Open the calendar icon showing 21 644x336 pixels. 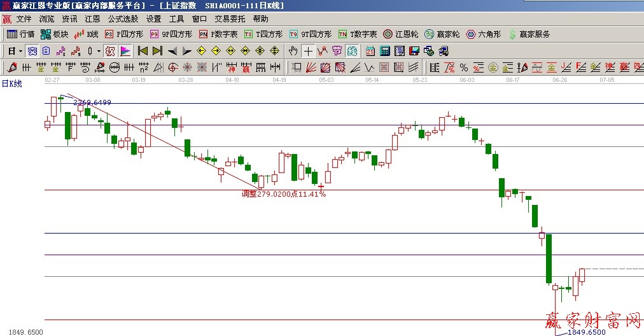pyautogui.click(x=370, y=51)
